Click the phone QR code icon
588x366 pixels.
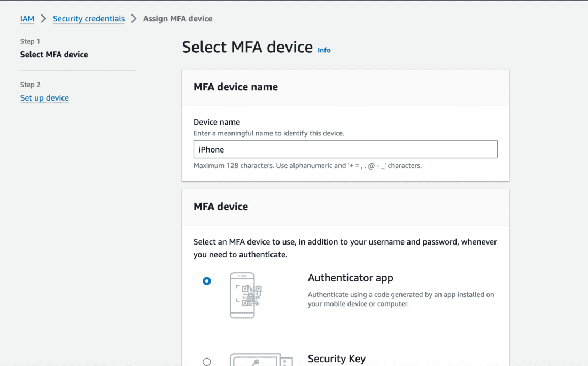(x=246, y=295)
